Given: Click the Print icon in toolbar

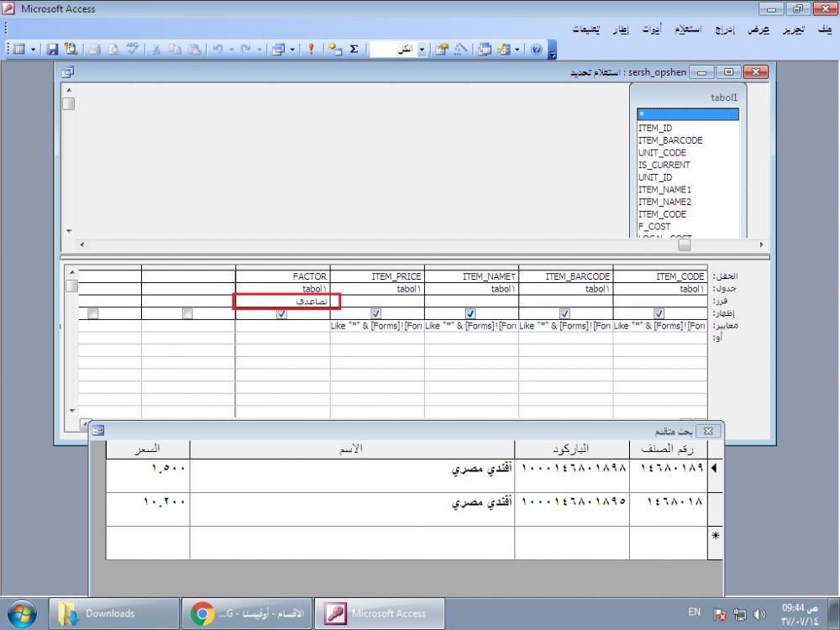Looking at the screenshot, I should pyautogui.click(x=95, y=50).
